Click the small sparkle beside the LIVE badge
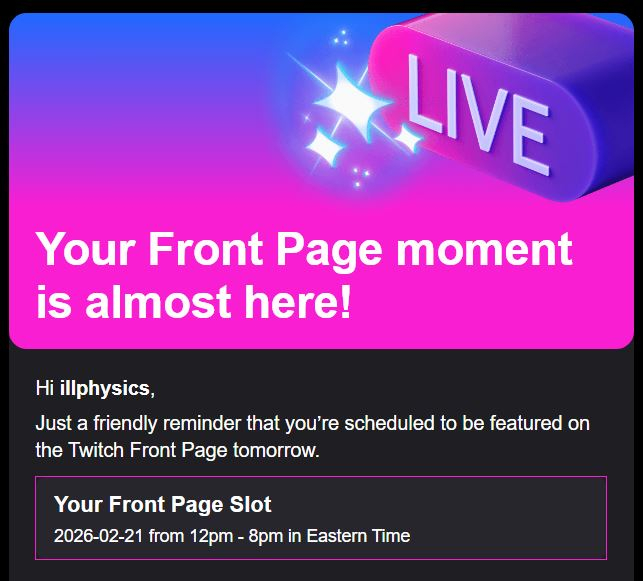Viewport: 643px width, 581px height. pos(407,134)
